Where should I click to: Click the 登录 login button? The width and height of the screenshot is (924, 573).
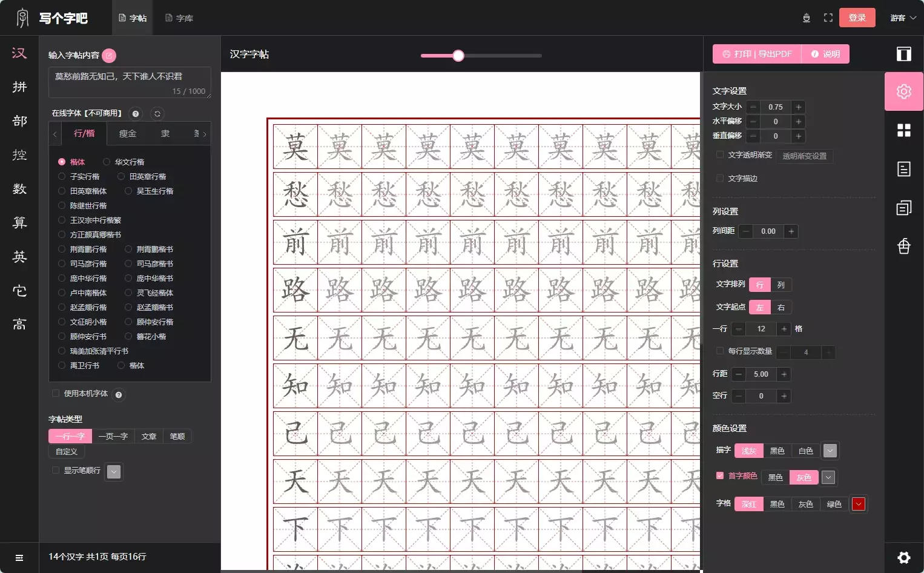(x=857, y=18)
